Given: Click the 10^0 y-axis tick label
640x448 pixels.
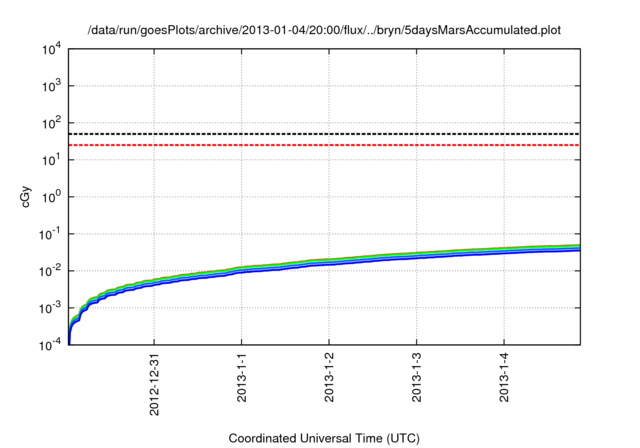Looking at the screenshot, I should point(51,197).
